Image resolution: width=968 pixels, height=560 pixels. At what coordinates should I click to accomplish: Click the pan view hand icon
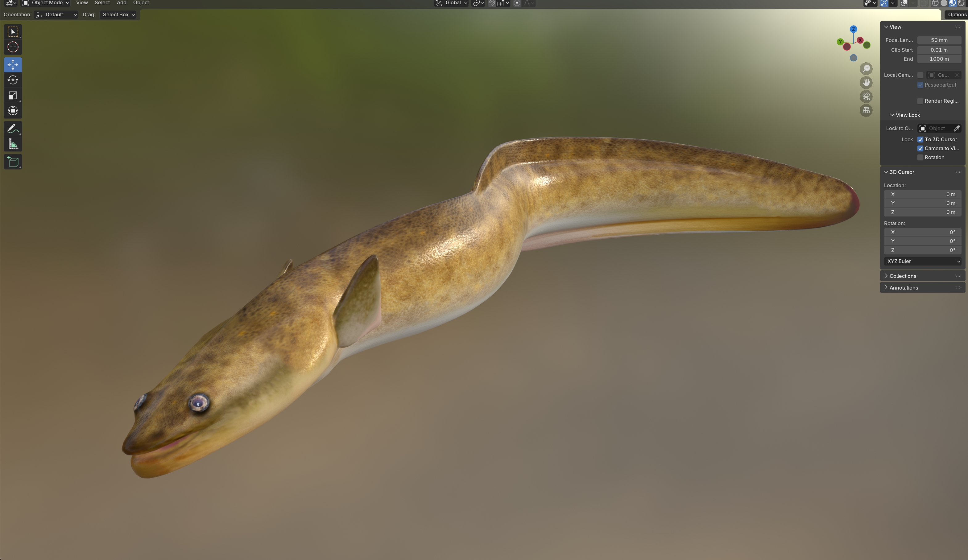[x=866, y=83]
